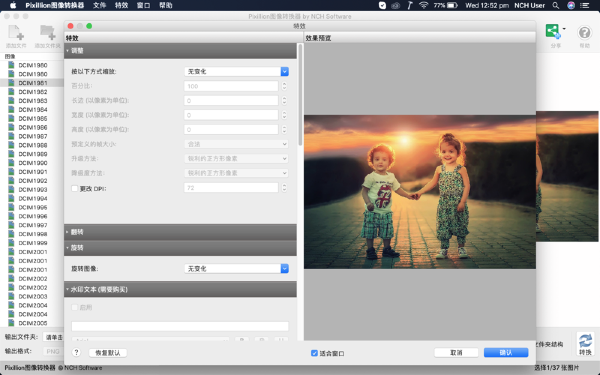The width and height of the screenshot is (600, 375).
Task: Open the predefined frame size dropdown
Action: click(236, 144)
